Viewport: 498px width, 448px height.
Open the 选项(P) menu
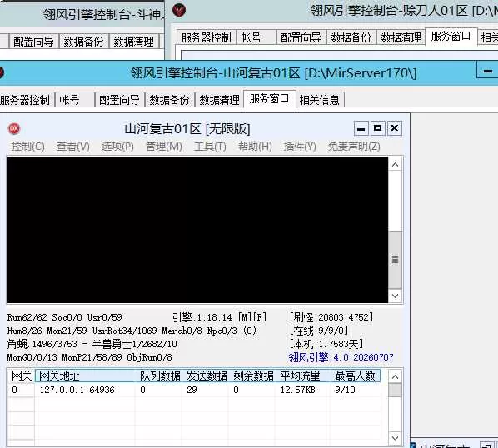point(117,147)
